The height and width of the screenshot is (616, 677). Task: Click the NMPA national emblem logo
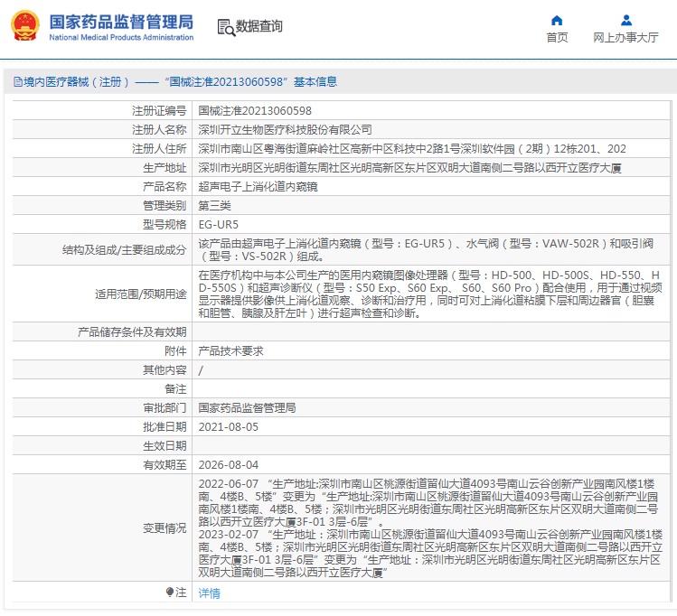[x=24, y=27]
